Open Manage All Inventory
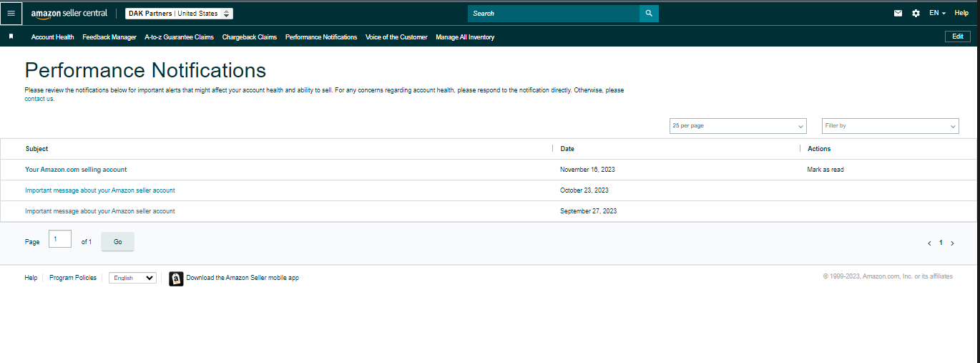The height and width of the screenshot is (363, 980). click(465, 37)
